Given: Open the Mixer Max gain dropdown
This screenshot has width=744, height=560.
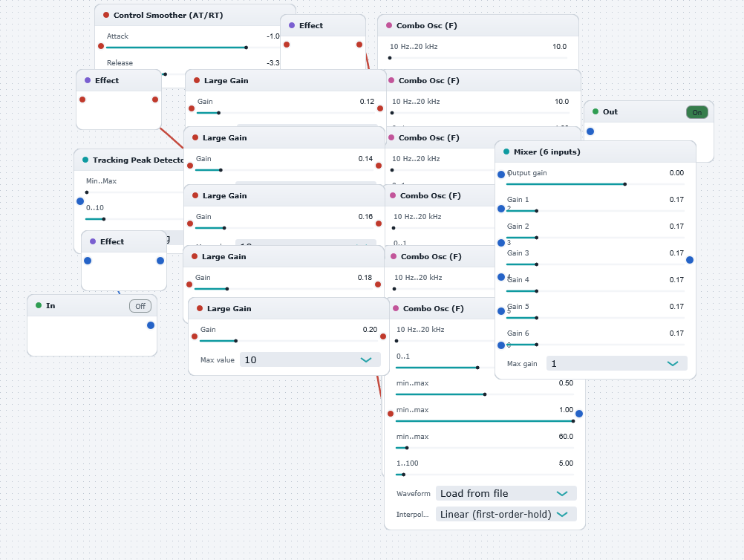Looking at the screenshot, I should pyautogui.click(x=617, y=363).
